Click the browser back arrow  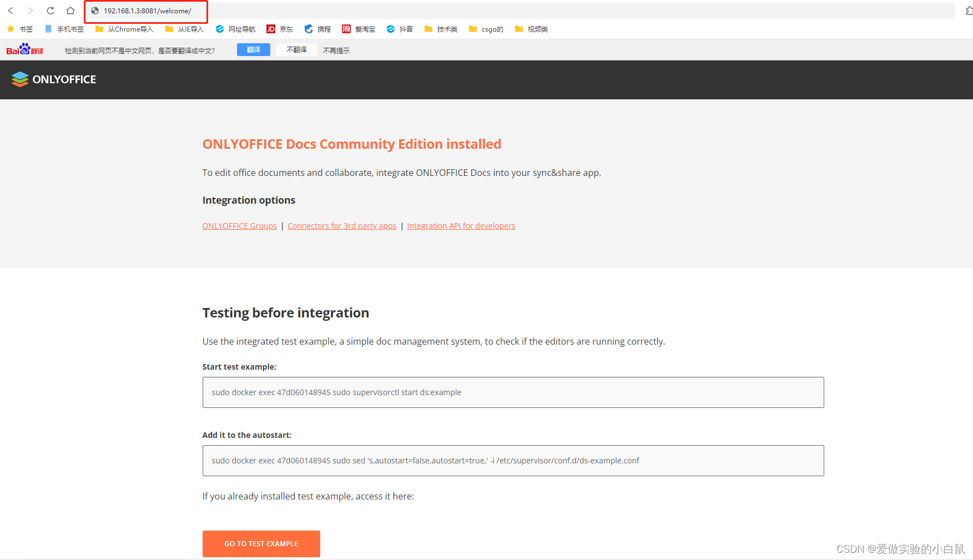[11, 11]
